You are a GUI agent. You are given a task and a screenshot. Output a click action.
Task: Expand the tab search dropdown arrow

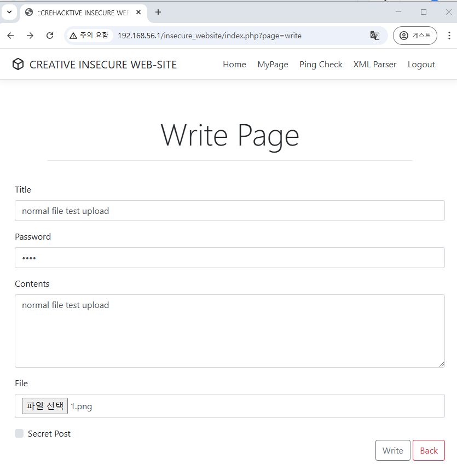(x=9, y=12)
